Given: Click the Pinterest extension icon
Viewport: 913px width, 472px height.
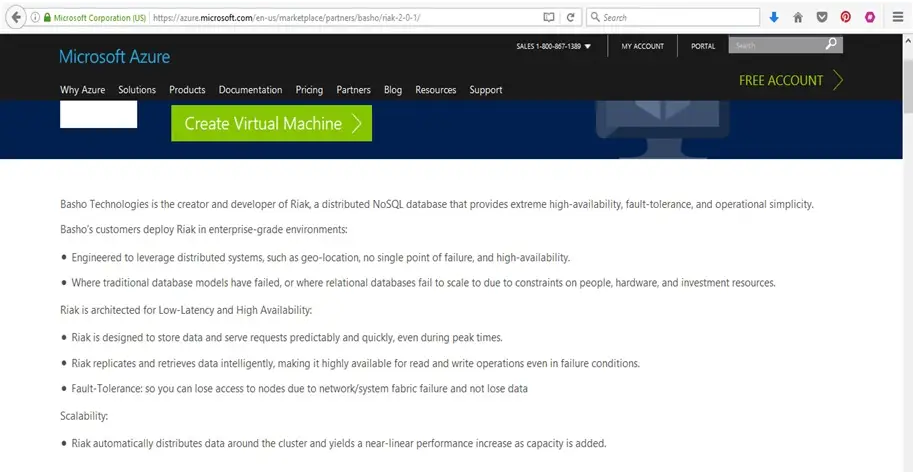Looking at the screenshot, I should (x=845, y=17).
